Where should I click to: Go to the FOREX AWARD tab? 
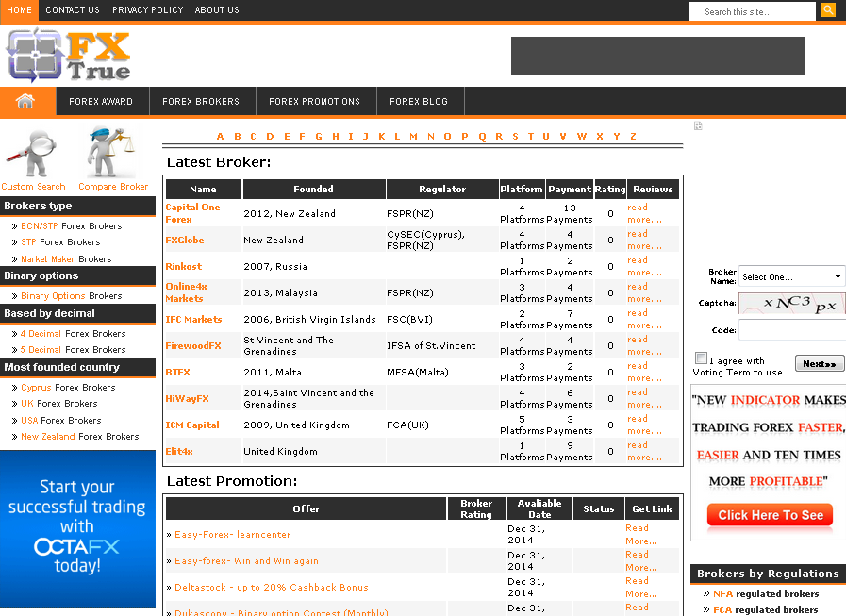[101, 102]
